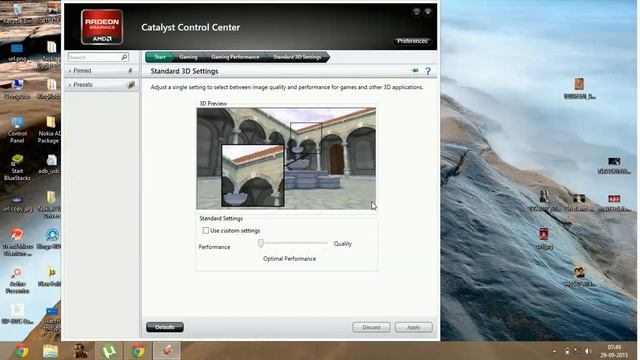Click the Performance-Quality slider handle

260,243
